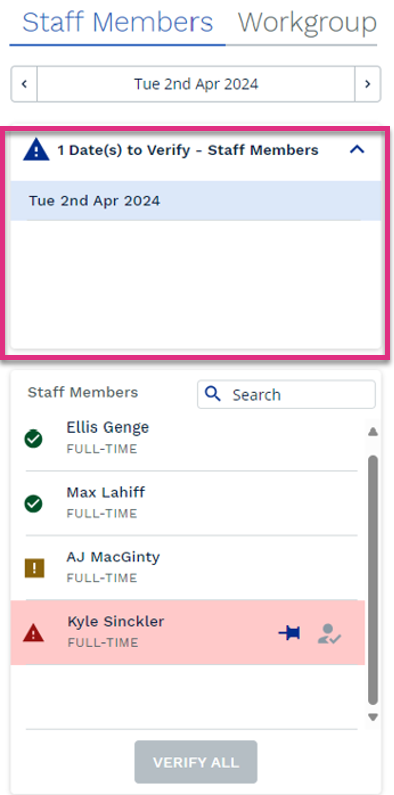Switch to the Workgroup tab
This screenshot has height=795, width=394.
307,23
